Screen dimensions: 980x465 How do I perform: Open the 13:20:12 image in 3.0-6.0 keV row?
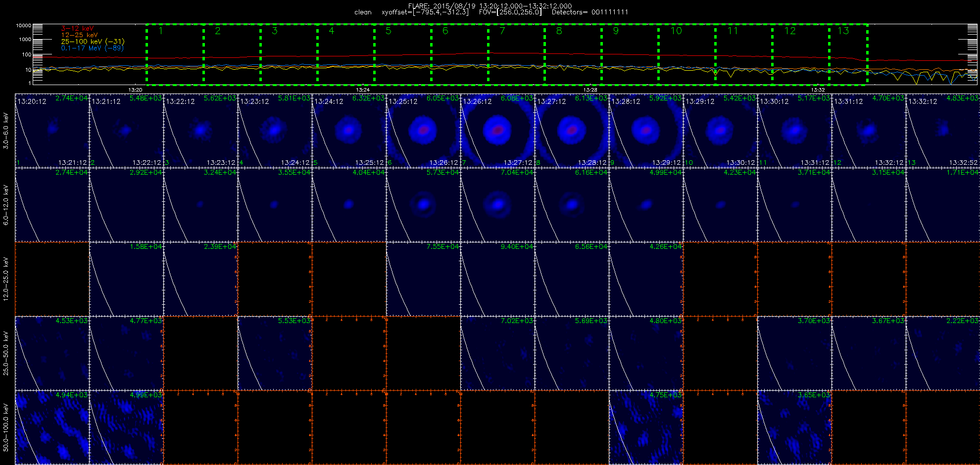pos(52,131)
